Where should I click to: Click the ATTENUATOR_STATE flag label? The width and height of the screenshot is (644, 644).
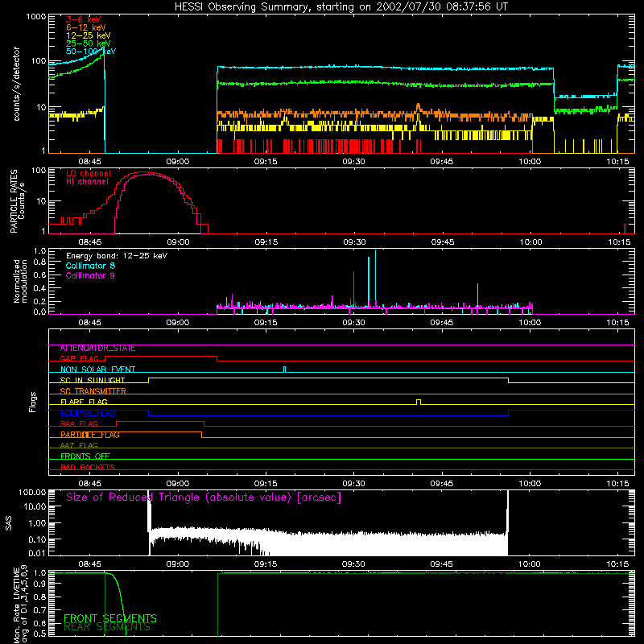pos(97,349)
